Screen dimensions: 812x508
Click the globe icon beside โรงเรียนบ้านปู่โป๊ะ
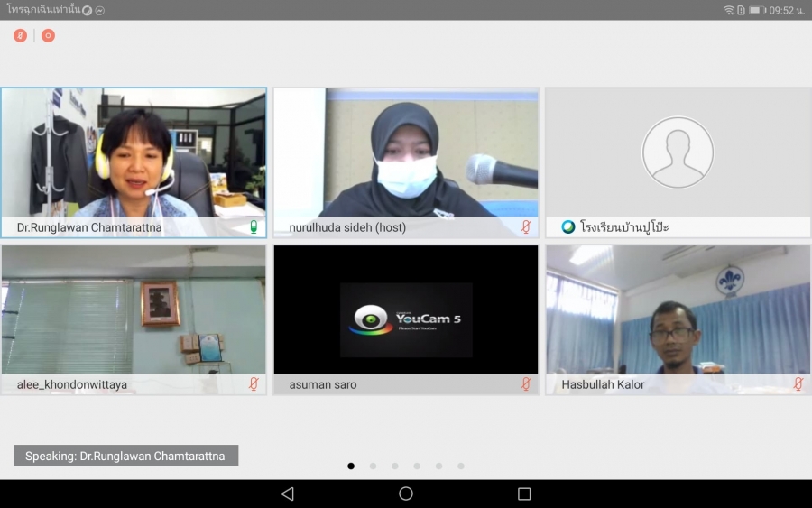click(x=568, y=227)
